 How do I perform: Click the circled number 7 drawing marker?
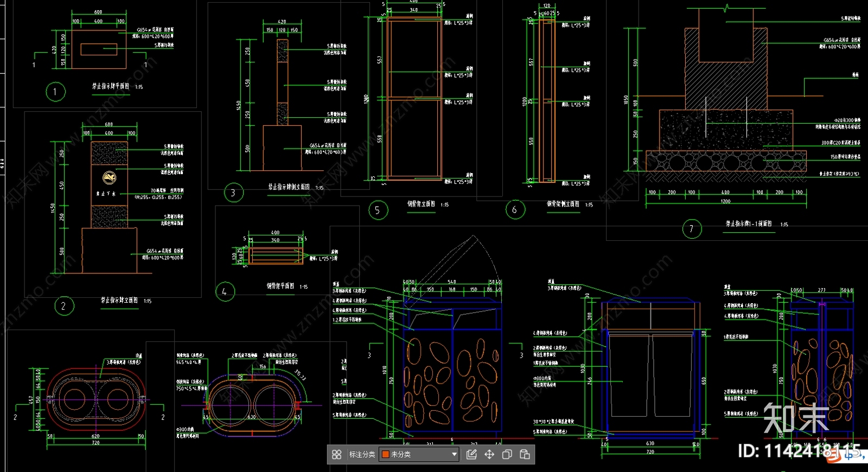pos(692,229)
